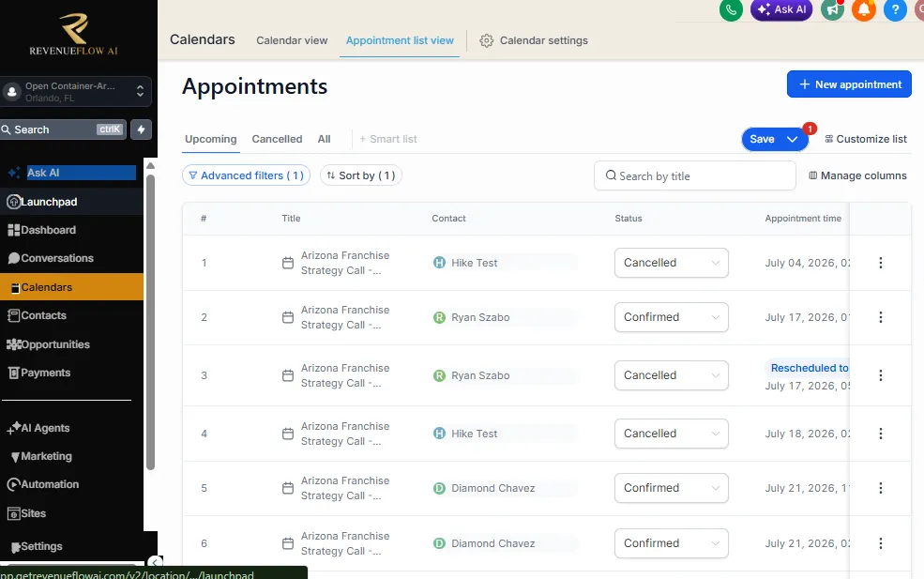924x579 pixels.
Task: Open row 1 Cancelled status dropdown
Action: [672, 263]
